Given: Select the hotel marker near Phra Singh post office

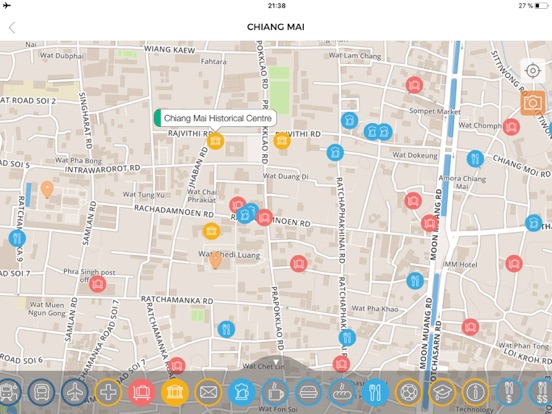Looking at the screenshot, I should pos(98,284).
